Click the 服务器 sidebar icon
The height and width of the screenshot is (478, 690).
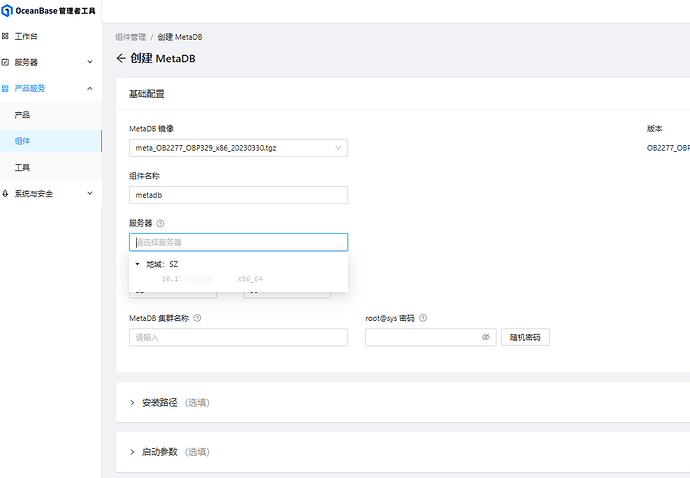5,62
